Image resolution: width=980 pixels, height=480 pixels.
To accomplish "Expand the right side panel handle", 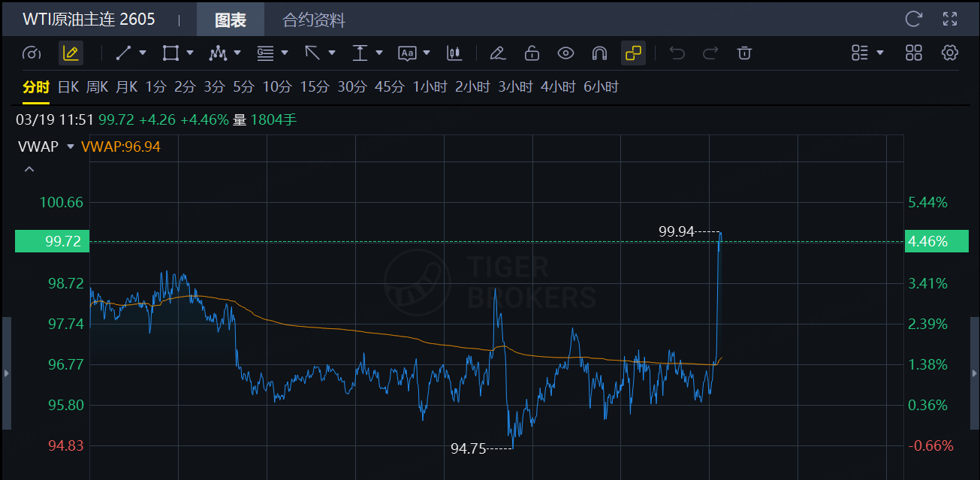I will [975, 373].
